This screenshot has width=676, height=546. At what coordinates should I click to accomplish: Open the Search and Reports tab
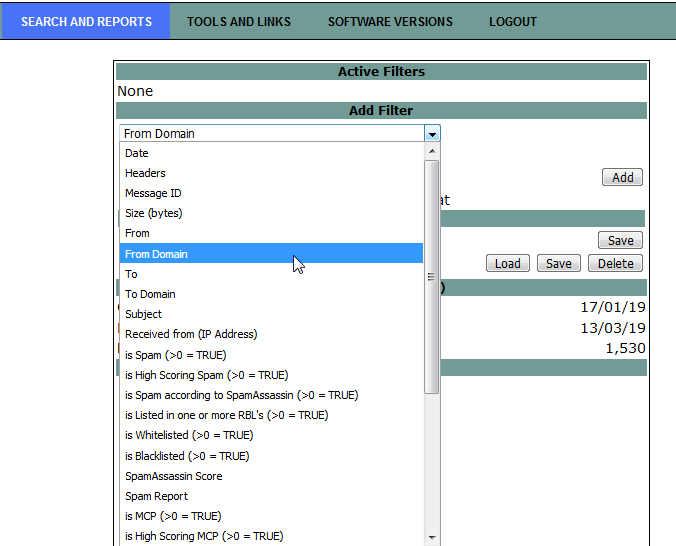click(86, 22)
